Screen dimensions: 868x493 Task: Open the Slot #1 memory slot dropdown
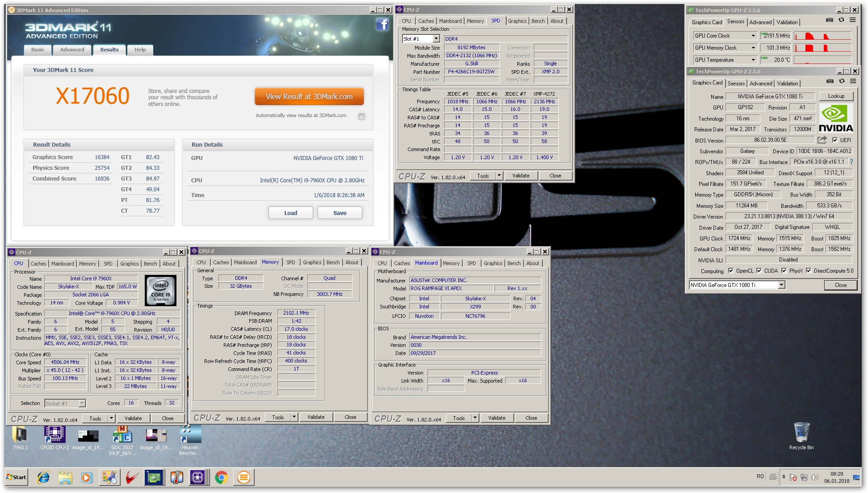(436, 39)
